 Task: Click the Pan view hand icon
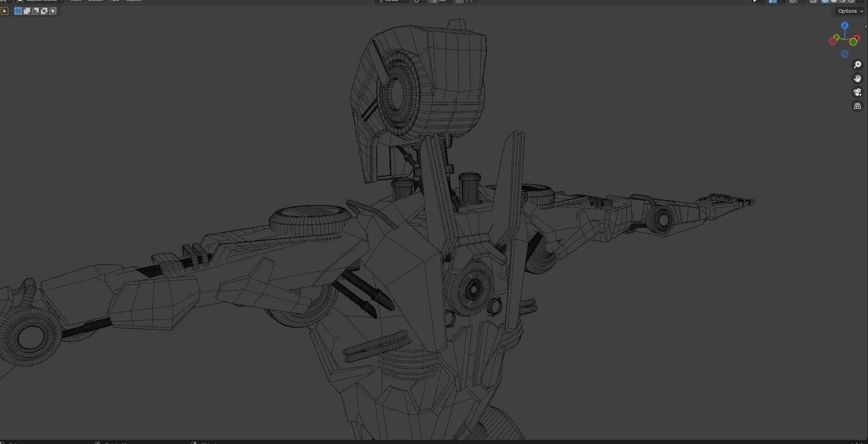click(858, 78)
